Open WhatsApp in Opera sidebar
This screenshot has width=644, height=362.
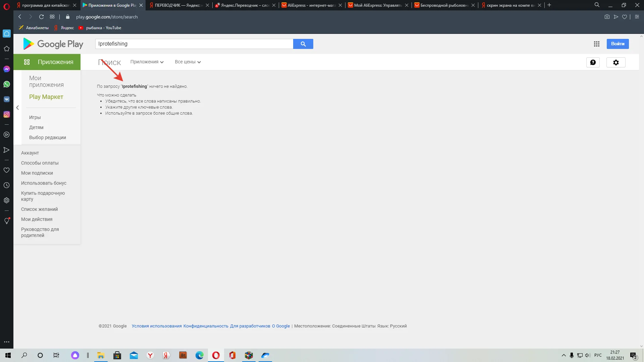click(x=7, y=84)
